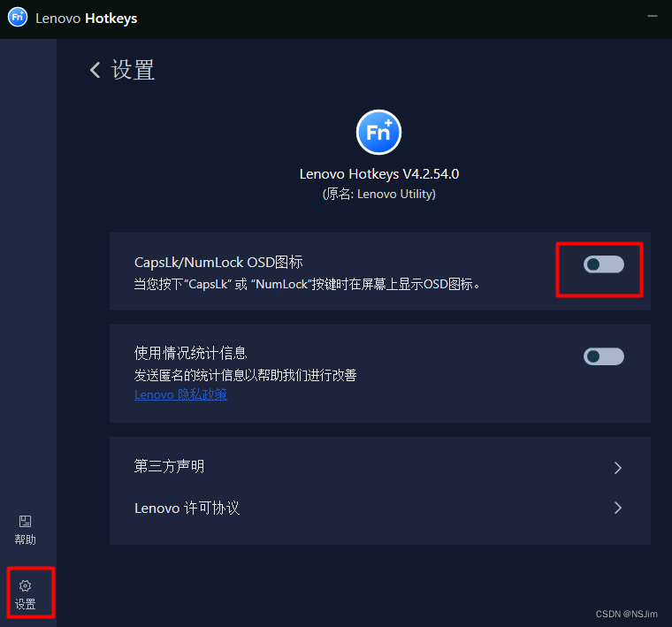Go back using the arrow beside 设置
The width and height of the screenshot is (672, 627).
[x=95, y=70]
